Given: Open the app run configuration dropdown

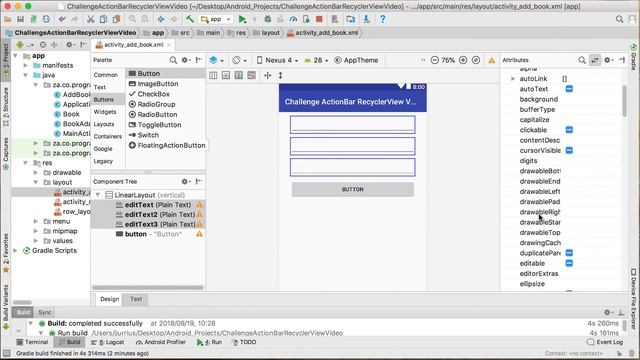Looking at the screenshot, I should pyautogui.click(x=216, y=19).
